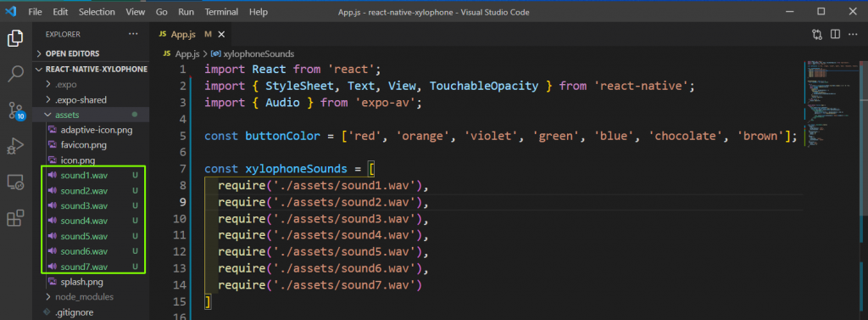Open the Run and Debug view
This screenshot has height=320, width=868.
(15, 146)
